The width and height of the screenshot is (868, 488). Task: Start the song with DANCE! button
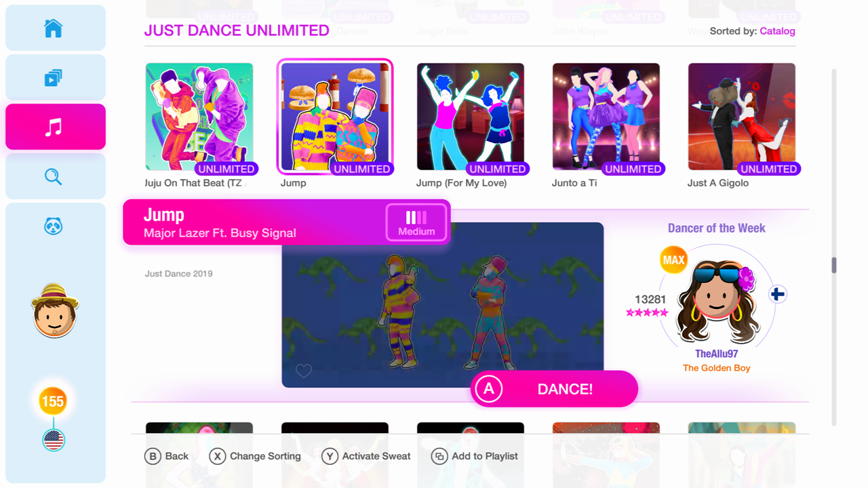554,389
